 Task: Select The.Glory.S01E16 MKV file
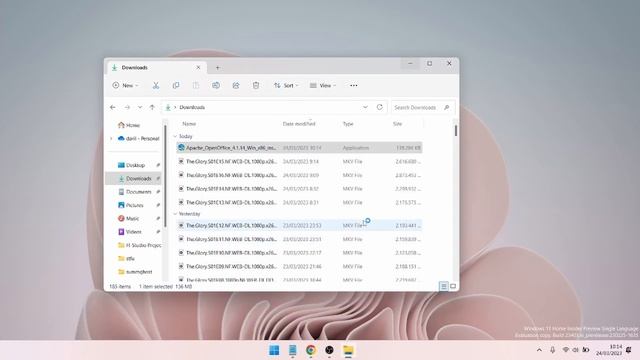(x=300, y=175)
